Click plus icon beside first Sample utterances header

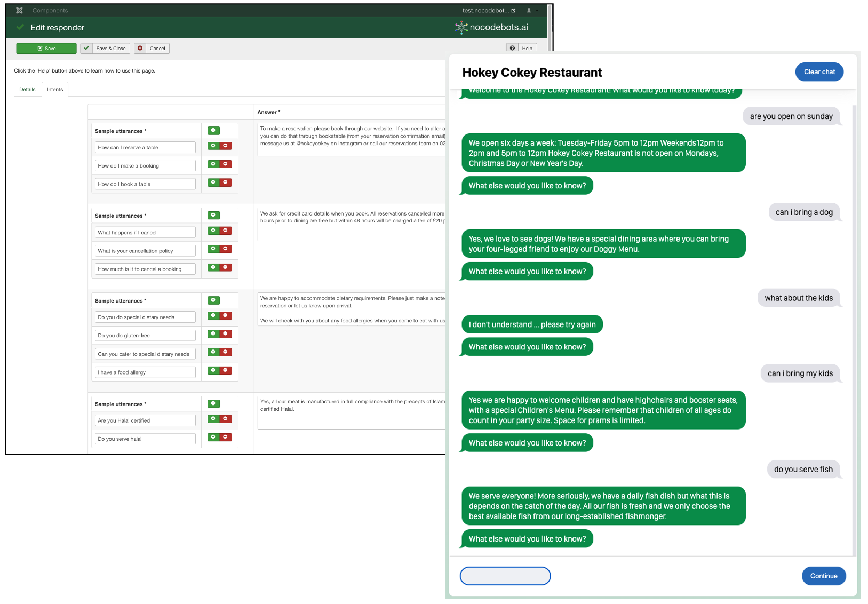213,131
